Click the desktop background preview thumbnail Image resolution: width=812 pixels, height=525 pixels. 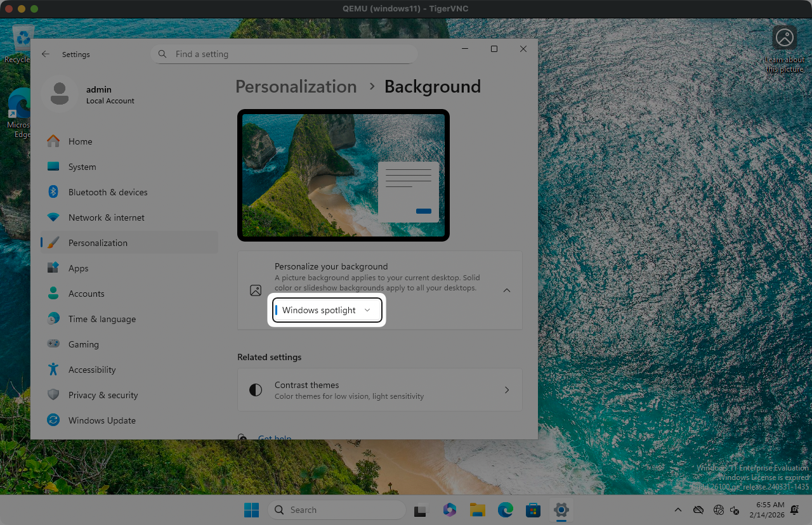(x=343, y=176)
